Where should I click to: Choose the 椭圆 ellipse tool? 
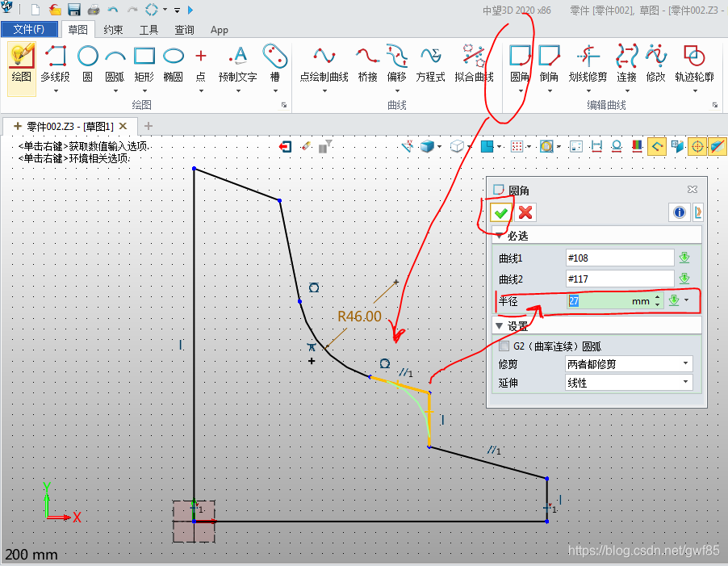pos(173,64)
